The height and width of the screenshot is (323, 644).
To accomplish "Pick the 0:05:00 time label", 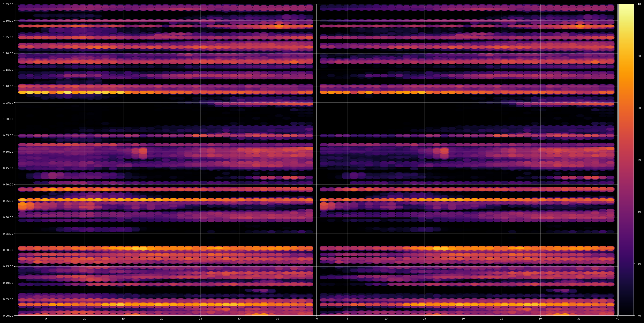I will click(8, 299).
